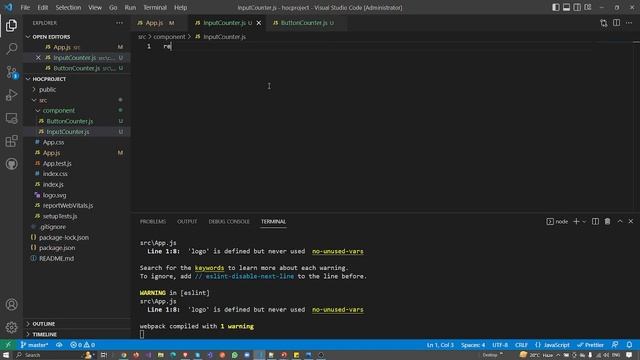Toggle primary side bar layout icon
640x360 pixels.
556,7
